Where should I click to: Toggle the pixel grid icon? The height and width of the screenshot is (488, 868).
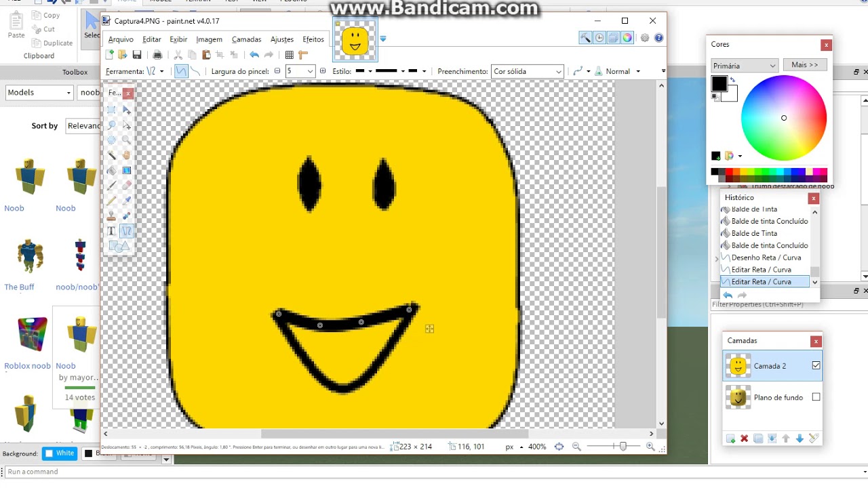[290, 55]
